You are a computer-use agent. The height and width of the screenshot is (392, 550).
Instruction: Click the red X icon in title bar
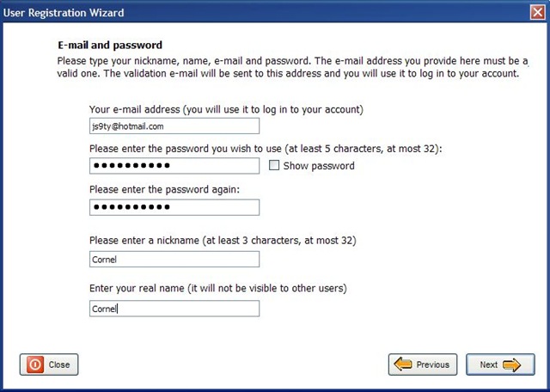click(537, 13)
